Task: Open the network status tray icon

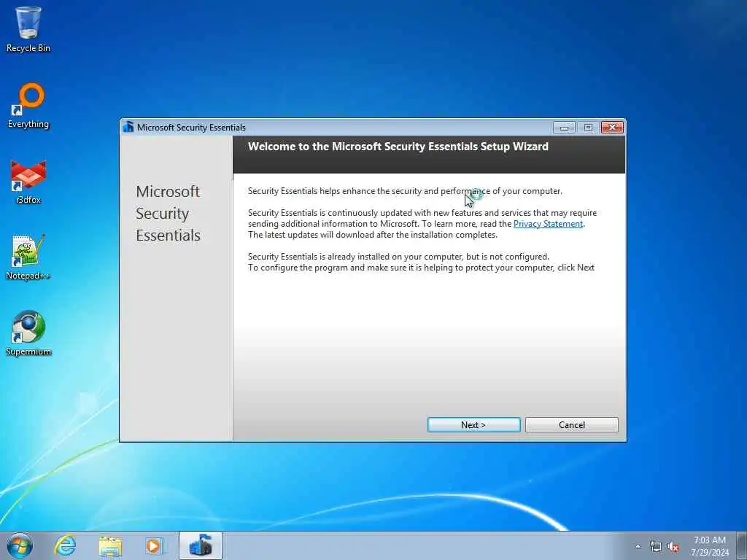Action: pyautogui.click(x=656, y=547)
